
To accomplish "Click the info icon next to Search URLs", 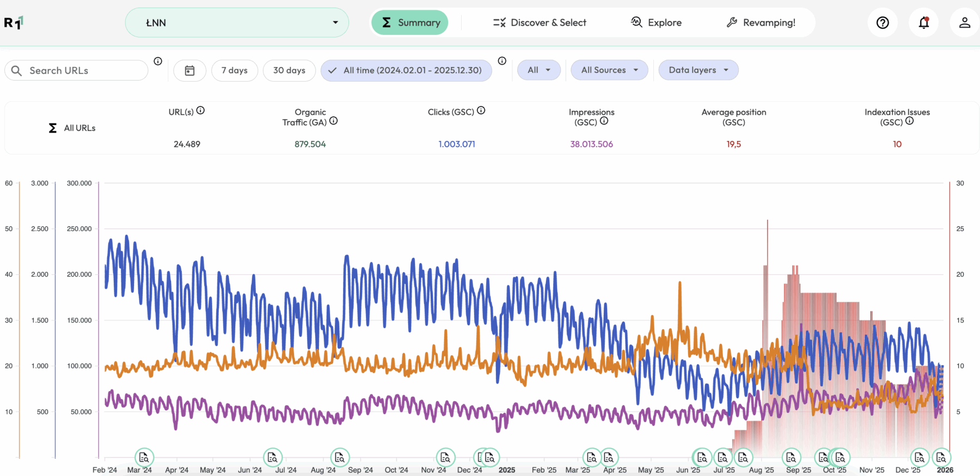I will click(158, 61).
